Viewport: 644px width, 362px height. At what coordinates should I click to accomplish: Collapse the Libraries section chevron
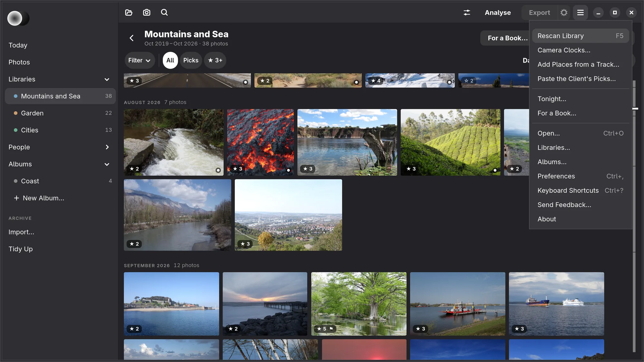click(x=107, y=79)
